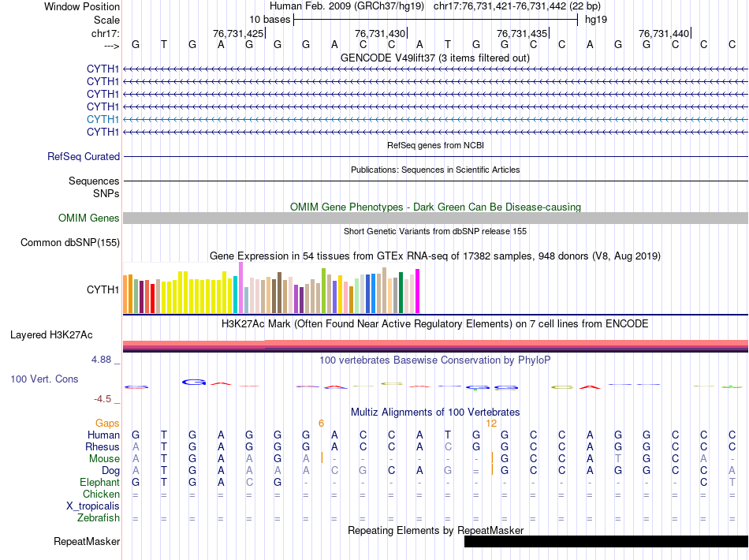Select the light blue CYTH1 transcript label
The image size is (749, 560).
(102, 119)
